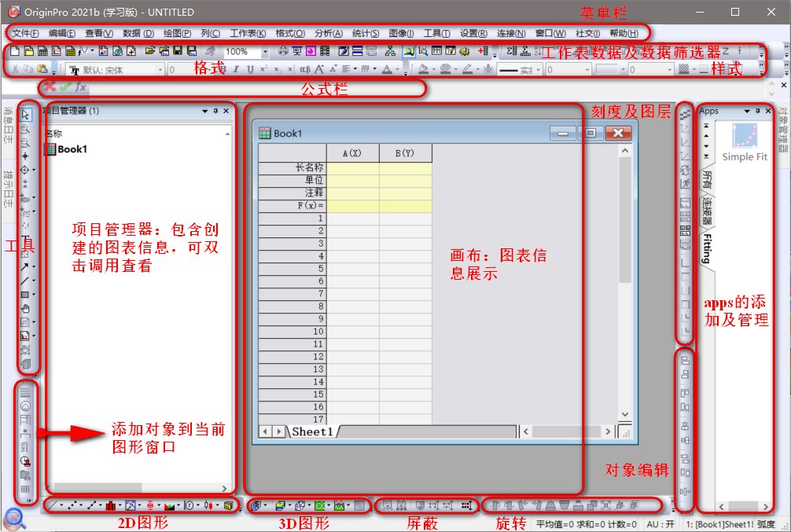Select the Arrow drawing tool
Viewport: 791px width, 532px height.
point(24,266)
